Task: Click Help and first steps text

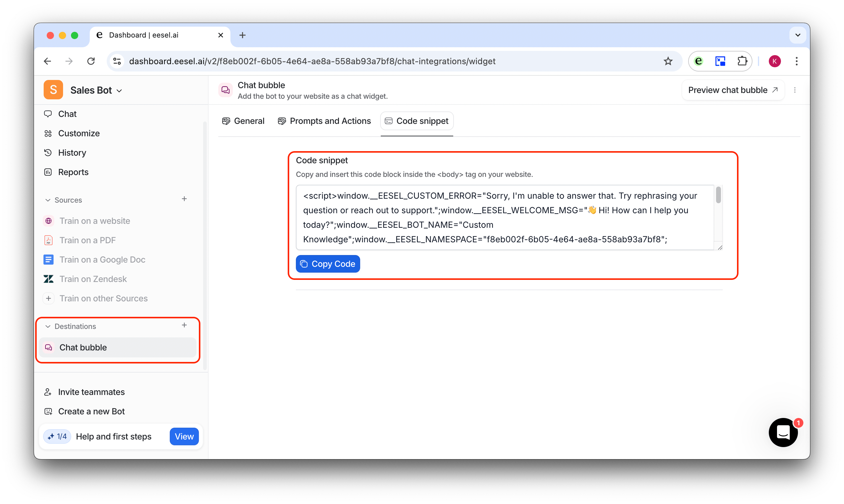Action: click(x=113, y=436)
